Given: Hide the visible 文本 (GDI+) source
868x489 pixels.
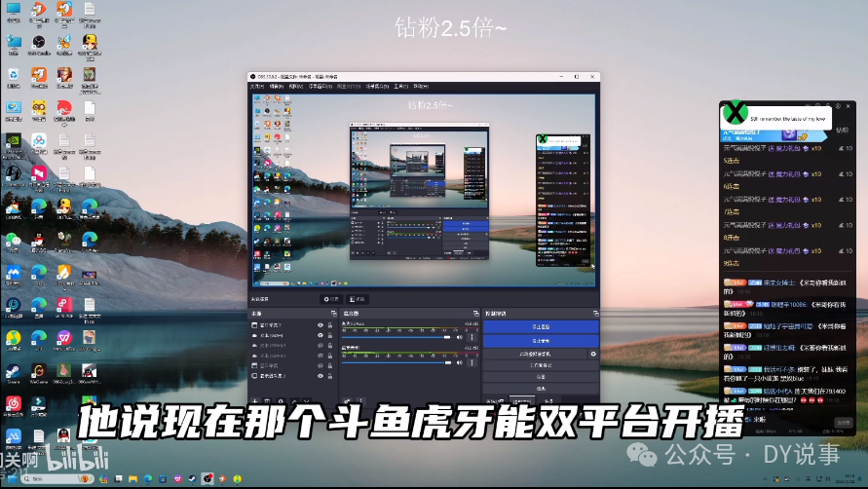Looking at the screenshot, I should [320, 335].
